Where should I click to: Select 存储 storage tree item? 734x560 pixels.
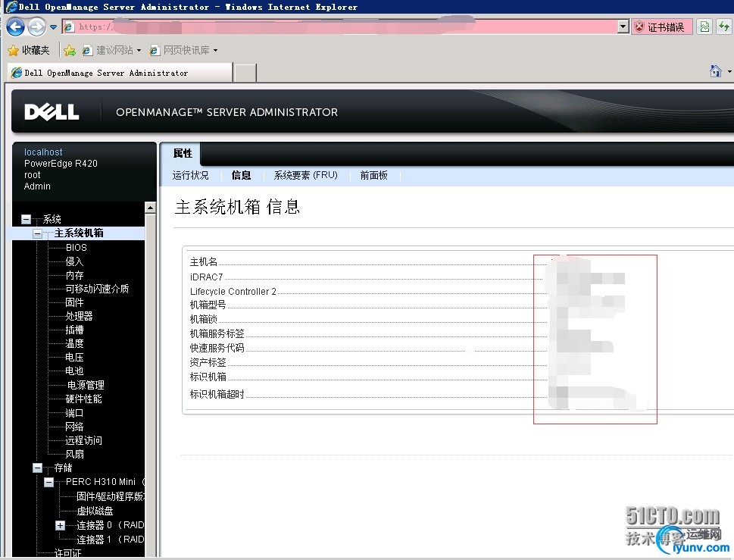pos(63,468)
